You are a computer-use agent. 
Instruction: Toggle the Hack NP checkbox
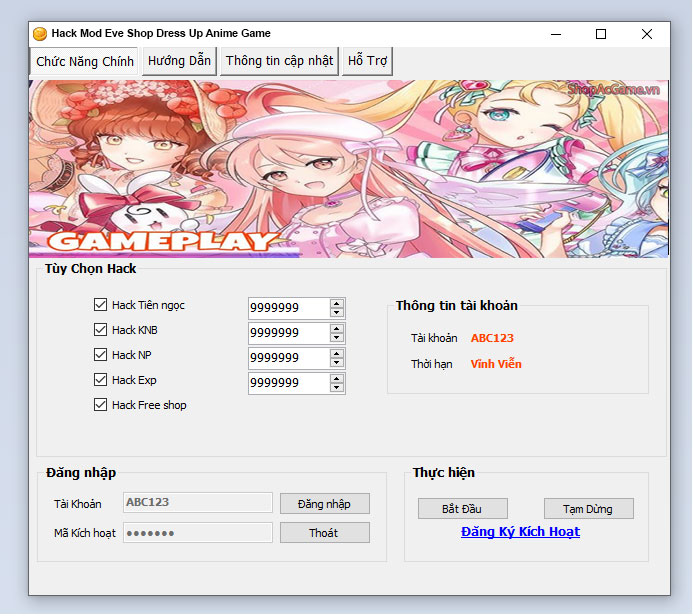(100, 354)
